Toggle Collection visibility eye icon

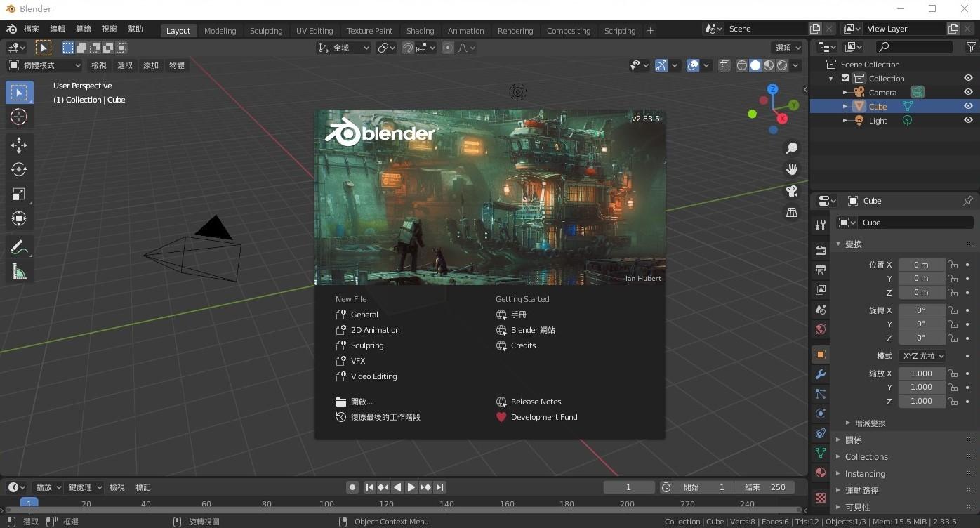(968, 78)
